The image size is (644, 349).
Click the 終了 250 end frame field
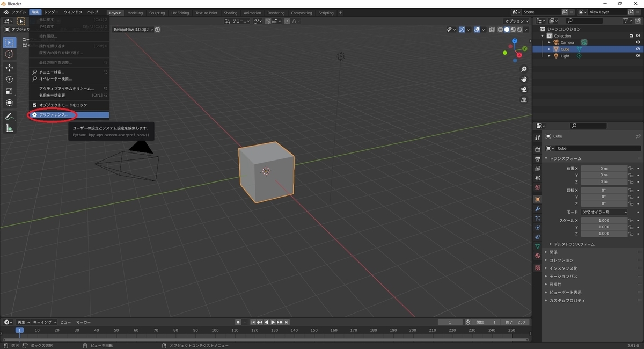[x=516, y=322]
